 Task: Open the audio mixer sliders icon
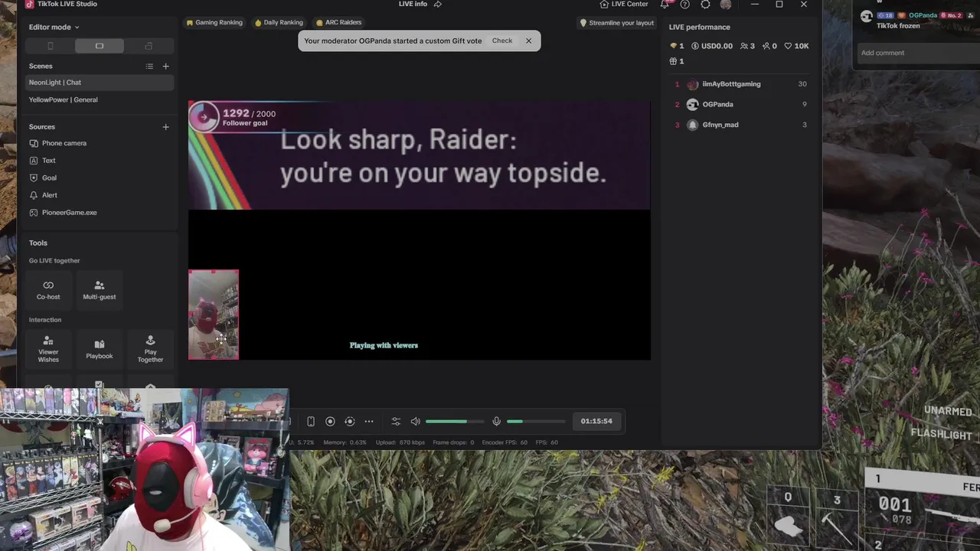[396, 421]
